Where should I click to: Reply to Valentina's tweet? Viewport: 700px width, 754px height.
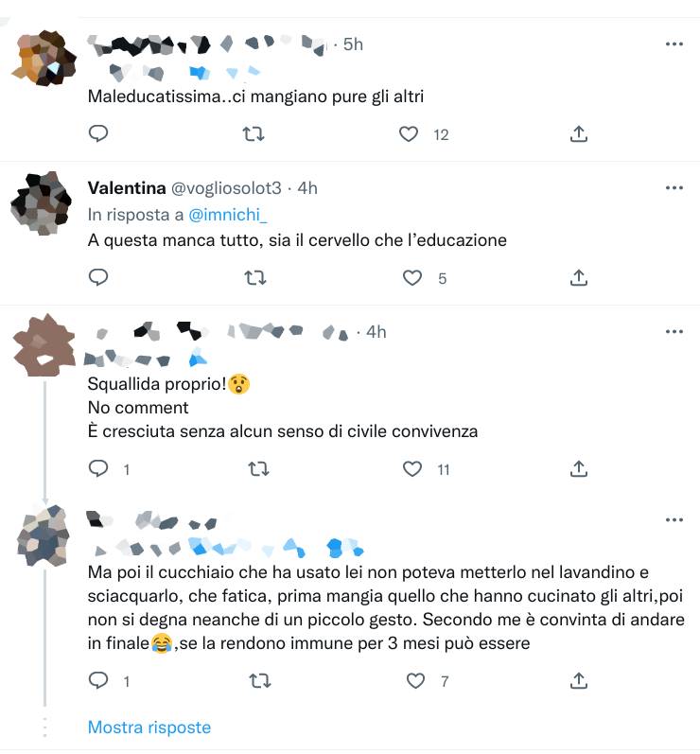point(98,277)
